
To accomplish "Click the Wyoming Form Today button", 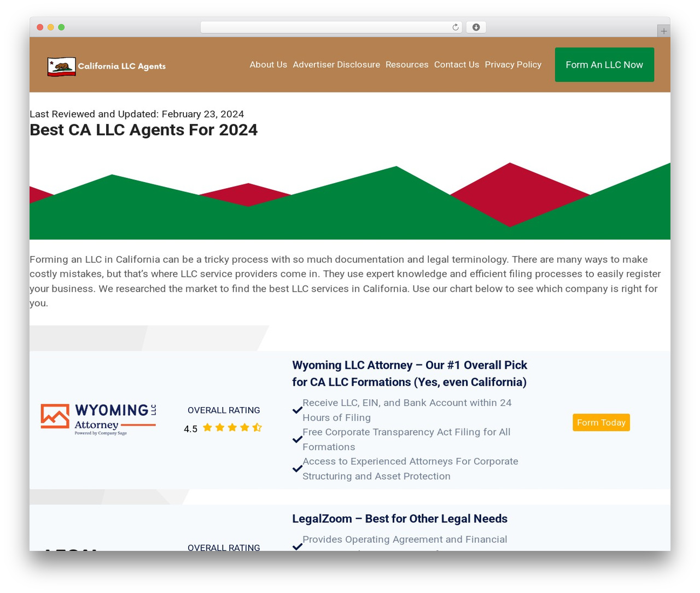I will pos(601,422).
